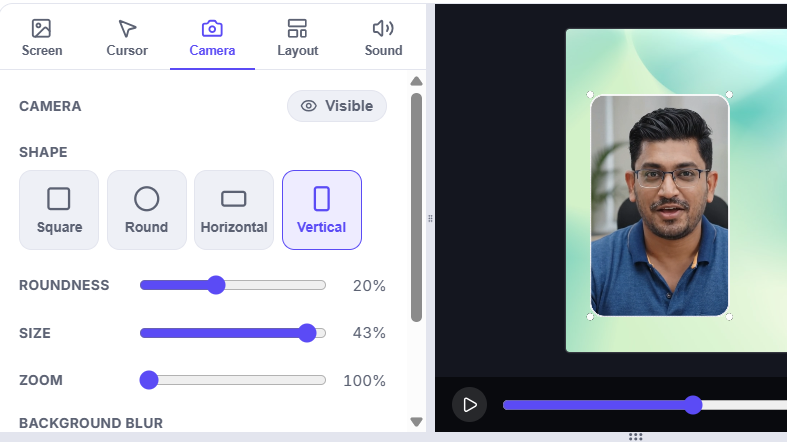Play the video preview
This screenshot has width=787, height=445.
point(469,404)
